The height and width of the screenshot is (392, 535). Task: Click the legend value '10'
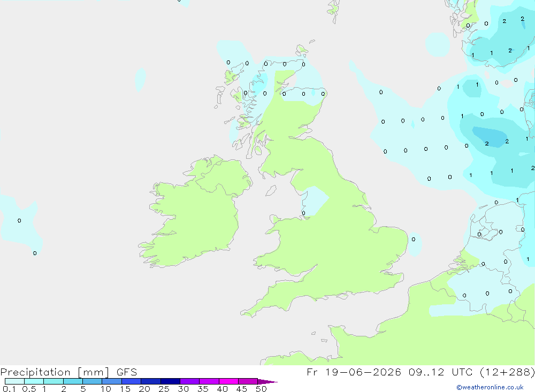click(105, 389)
